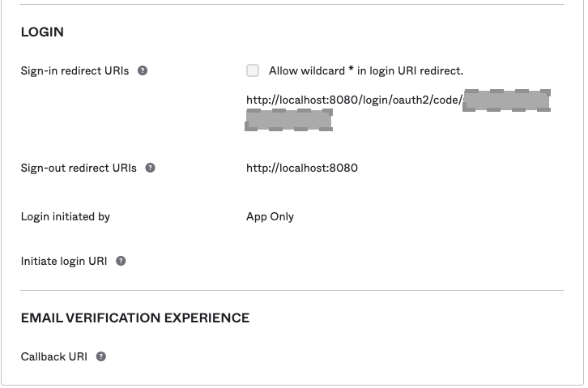Viewport: 588px width, 388px height.
Task: Click the localhost login/oauth2/code redirect URI
Action: (x=354, y=100)
